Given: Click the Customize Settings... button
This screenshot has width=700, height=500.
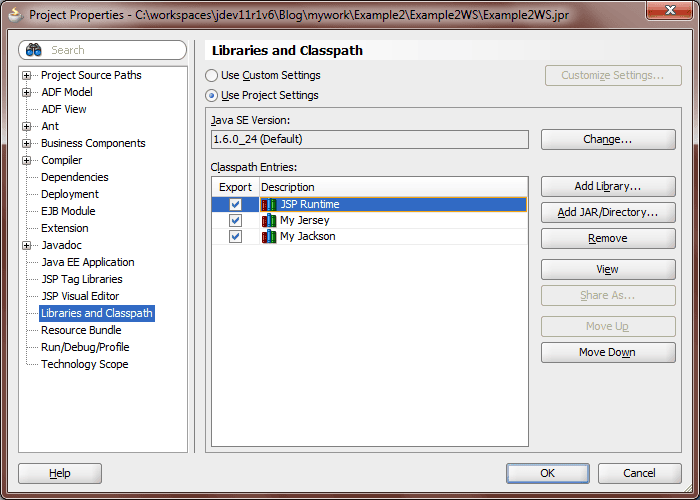Looking at the screenshot, I should coord(613,75).
